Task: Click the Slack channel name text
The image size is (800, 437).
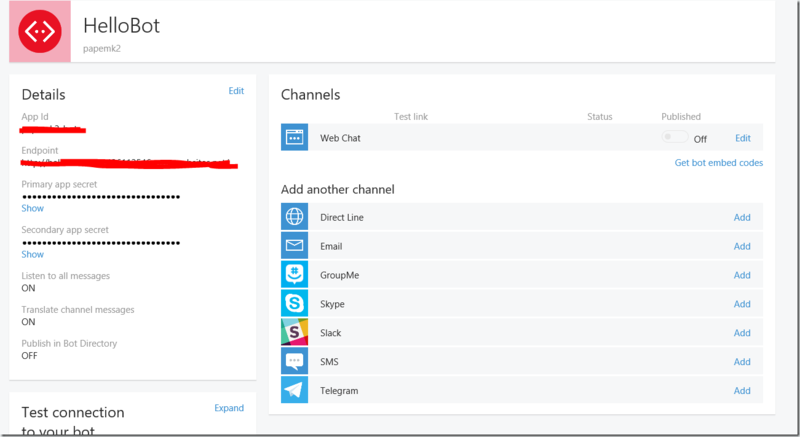Action: tap(331, 333)
